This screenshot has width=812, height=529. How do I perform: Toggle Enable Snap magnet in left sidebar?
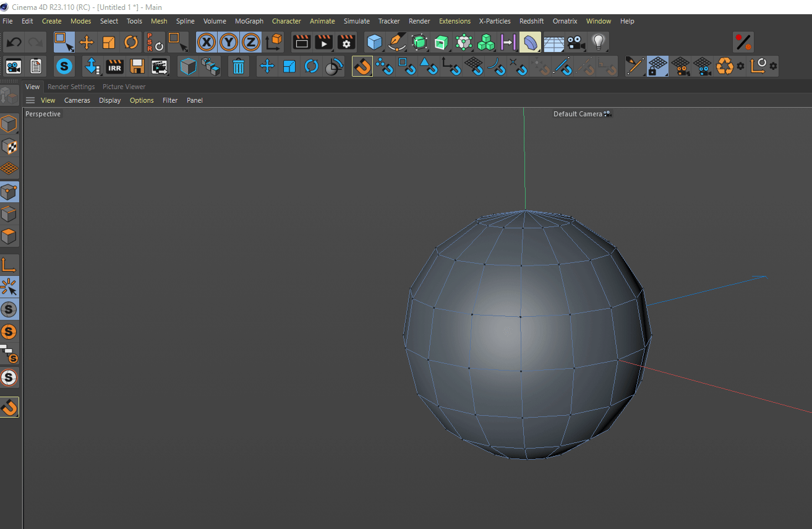[9, 406]
